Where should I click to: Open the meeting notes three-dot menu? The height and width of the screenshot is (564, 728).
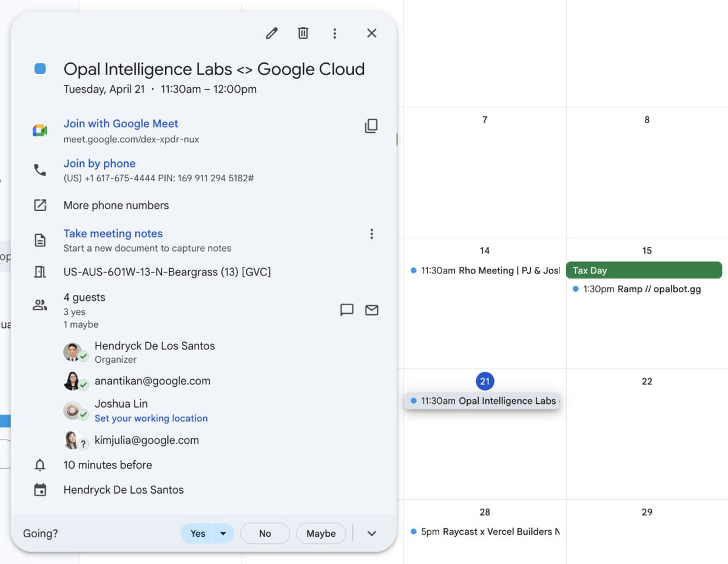[372, 234]
